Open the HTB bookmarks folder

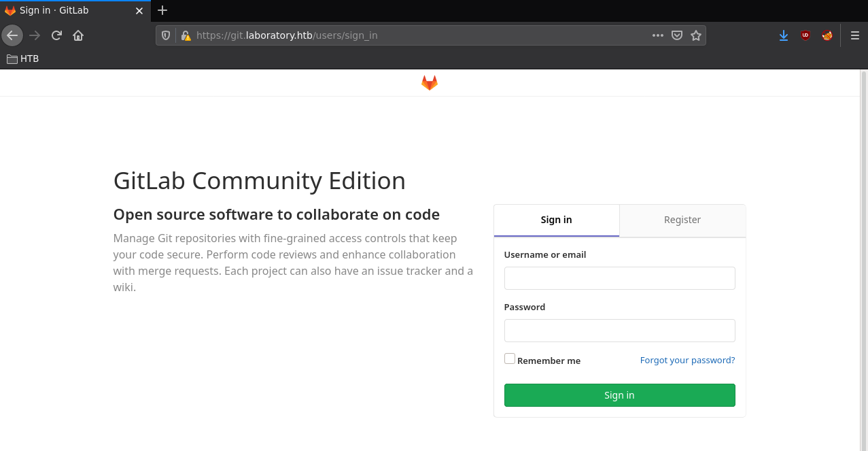(23, 59)
